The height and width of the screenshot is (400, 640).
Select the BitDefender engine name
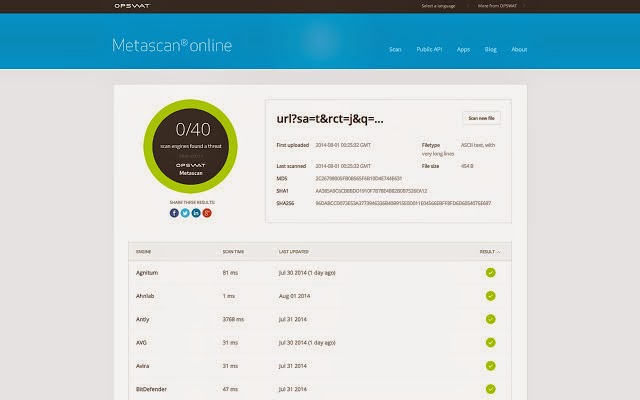(x=151, y=389)
